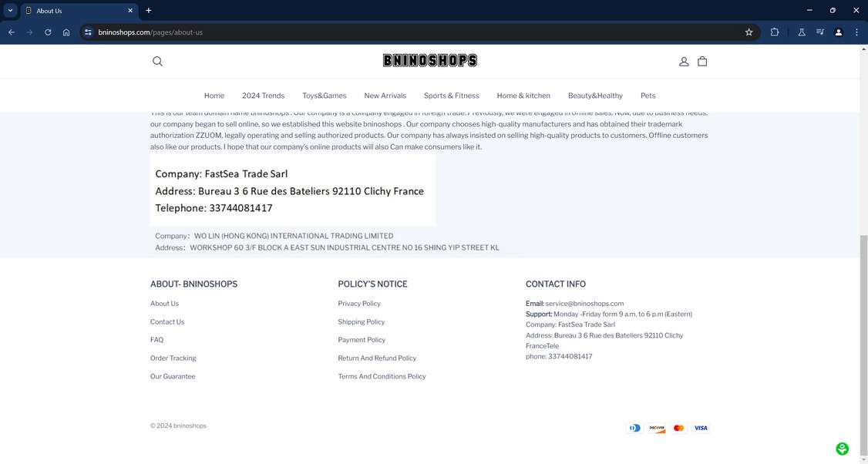Open the Beauty&Healthy menu item
868x464 pixels.
coord(595,96)
